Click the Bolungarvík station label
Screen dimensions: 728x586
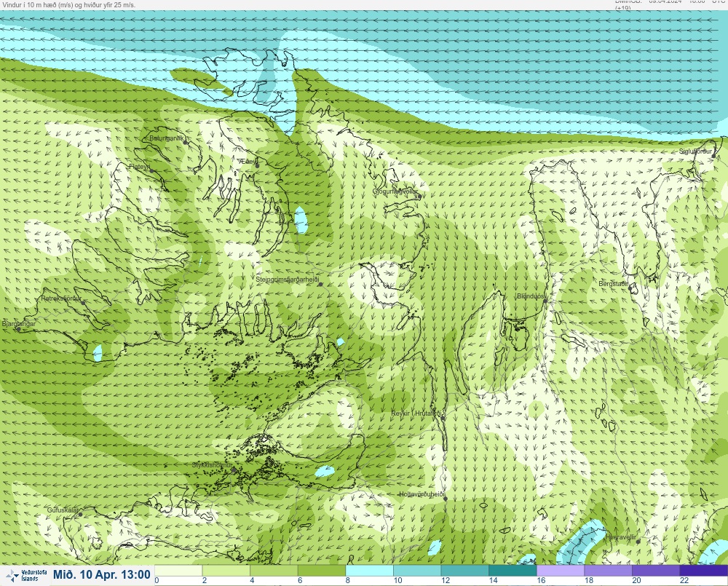tap(167, 138)
